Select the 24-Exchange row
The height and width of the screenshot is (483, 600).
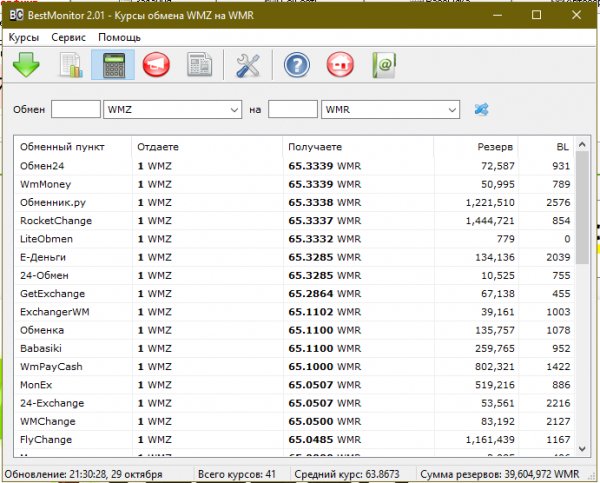click(295, 403)
